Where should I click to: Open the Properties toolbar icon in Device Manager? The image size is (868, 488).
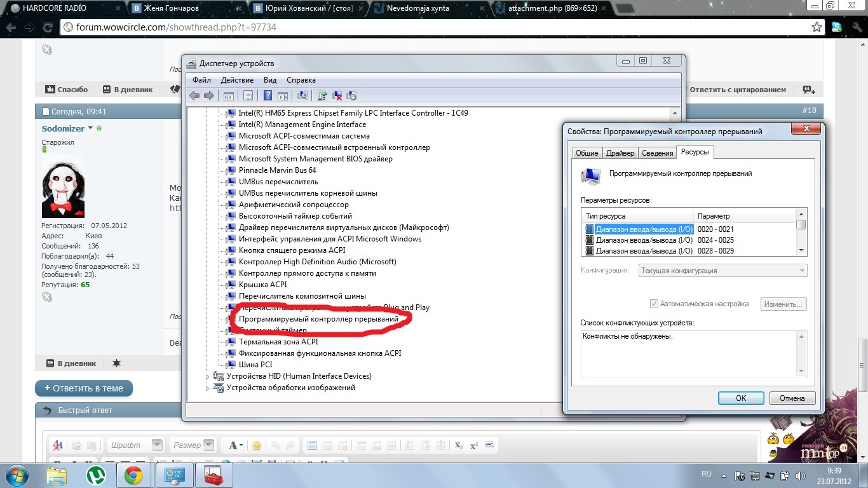(x=248, y=95)
